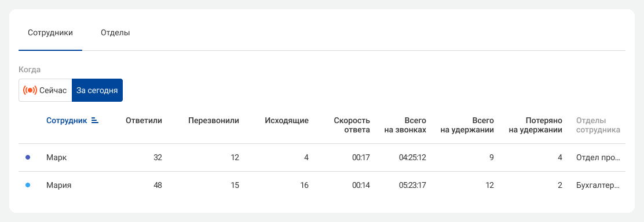The image size is (644, 222).
Task: Click the live broadcast icon in Сейчас
Action: (x=30, y=90)
